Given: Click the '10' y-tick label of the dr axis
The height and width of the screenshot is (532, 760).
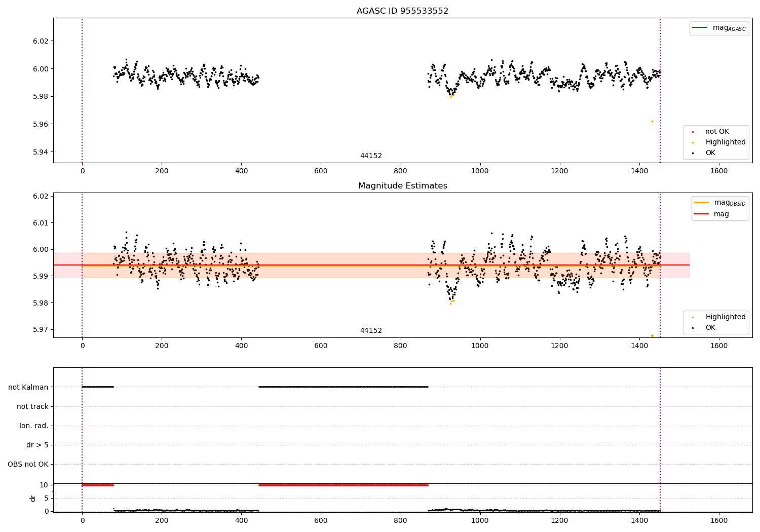Looking at the screenshot, I should tap(44, 485).
